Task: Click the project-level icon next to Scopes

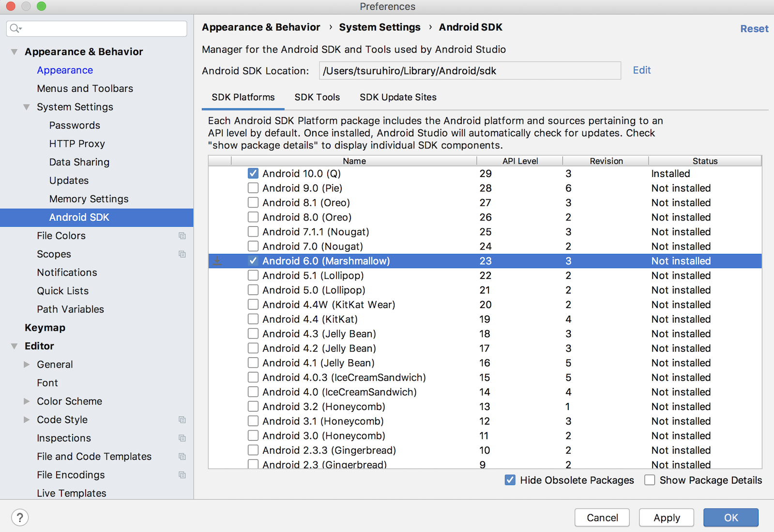Action: 182,254
